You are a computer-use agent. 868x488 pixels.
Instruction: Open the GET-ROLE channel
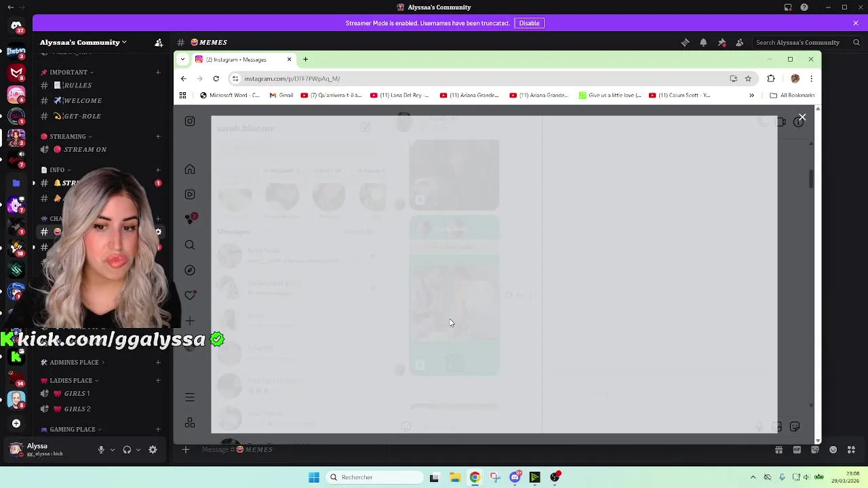pyautogui.click(x=76, y=116)
